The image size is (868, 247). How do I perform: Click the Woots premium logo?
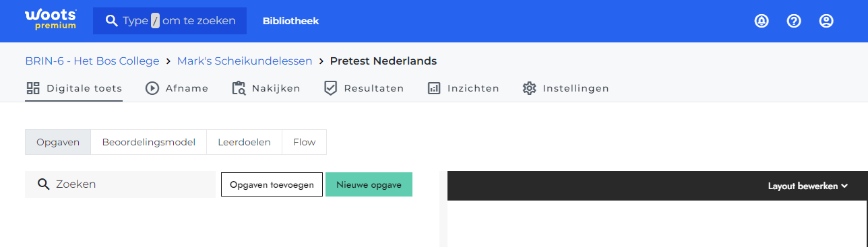pyautogui.click(x=51, y=20)
